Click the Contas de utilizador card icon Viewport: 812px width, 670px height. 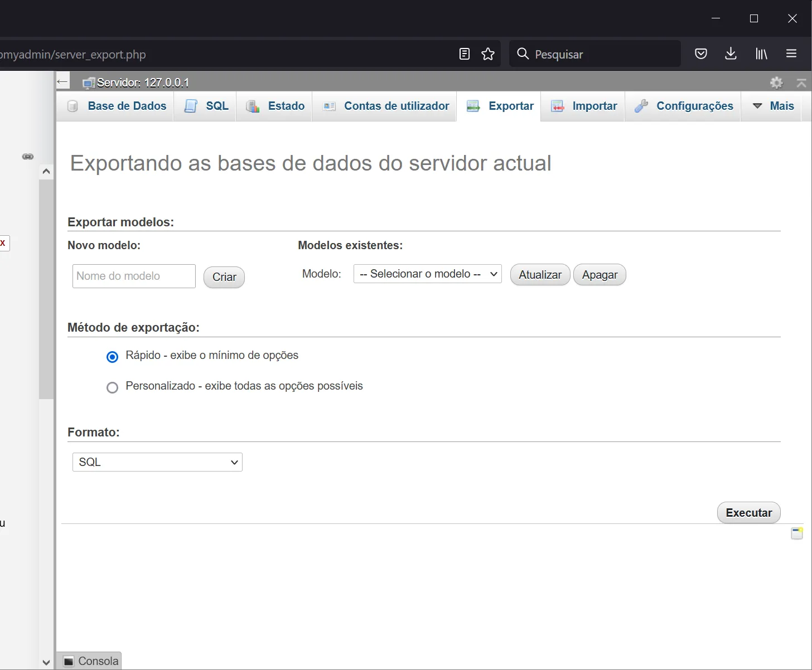(330, 106)
